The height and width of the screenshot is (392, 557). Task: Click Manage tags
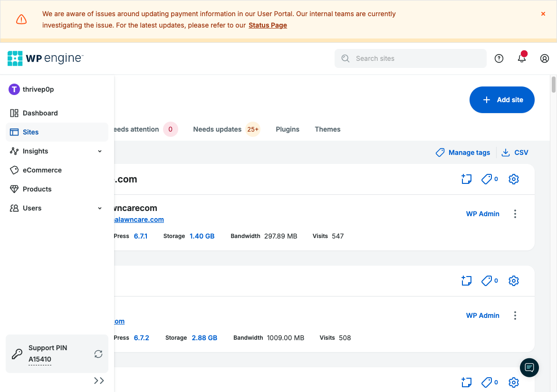point(463,153)
